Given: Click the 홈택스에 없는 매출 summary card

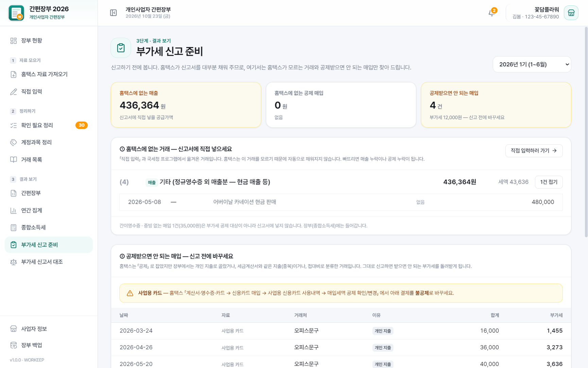Looking at the screenshot, I should point(186,105).
